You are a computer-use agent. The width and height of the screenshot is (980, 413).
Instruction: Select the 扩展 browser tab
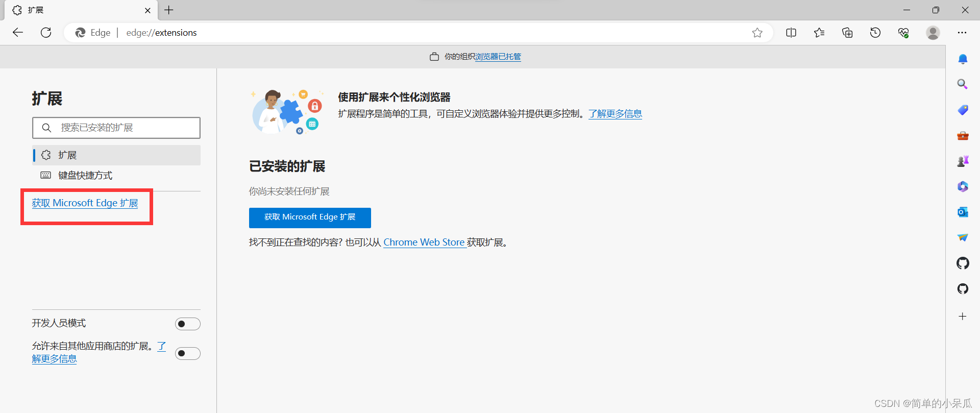point(82,10)
